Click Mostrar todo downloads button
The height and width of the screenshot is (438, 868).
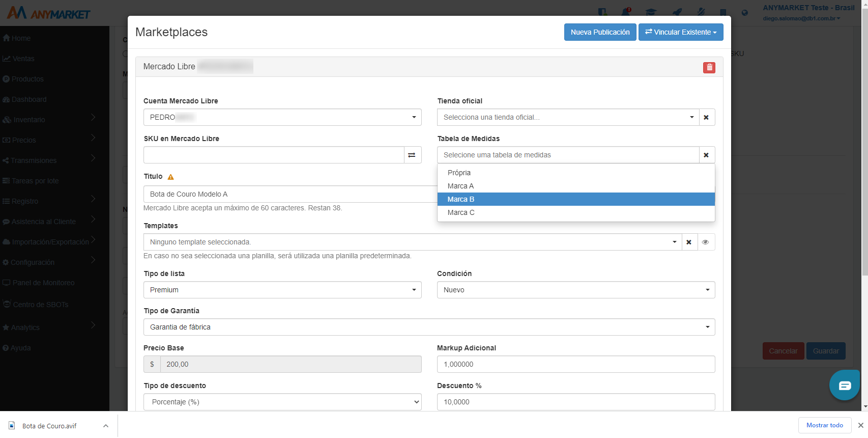825,425
